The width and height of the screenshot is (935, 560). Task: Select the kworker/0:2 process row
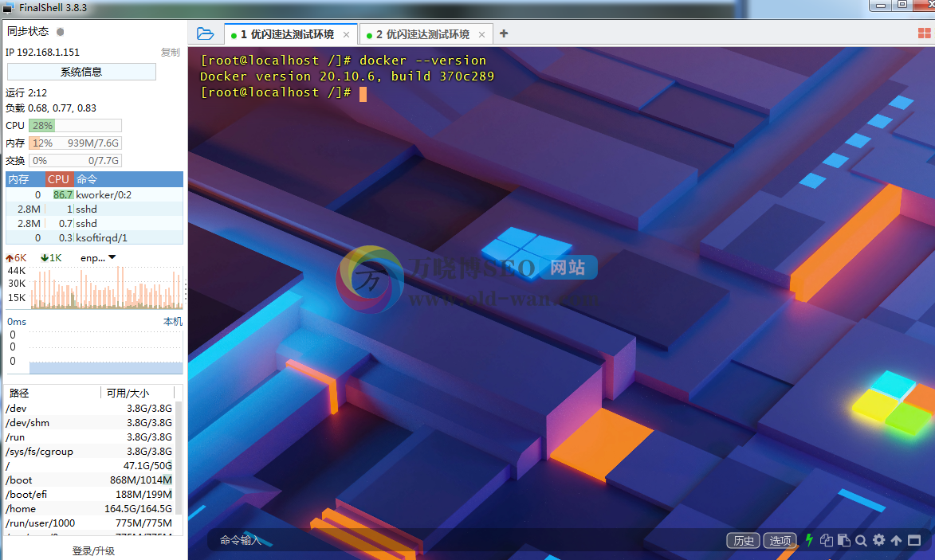coord(94,195)
